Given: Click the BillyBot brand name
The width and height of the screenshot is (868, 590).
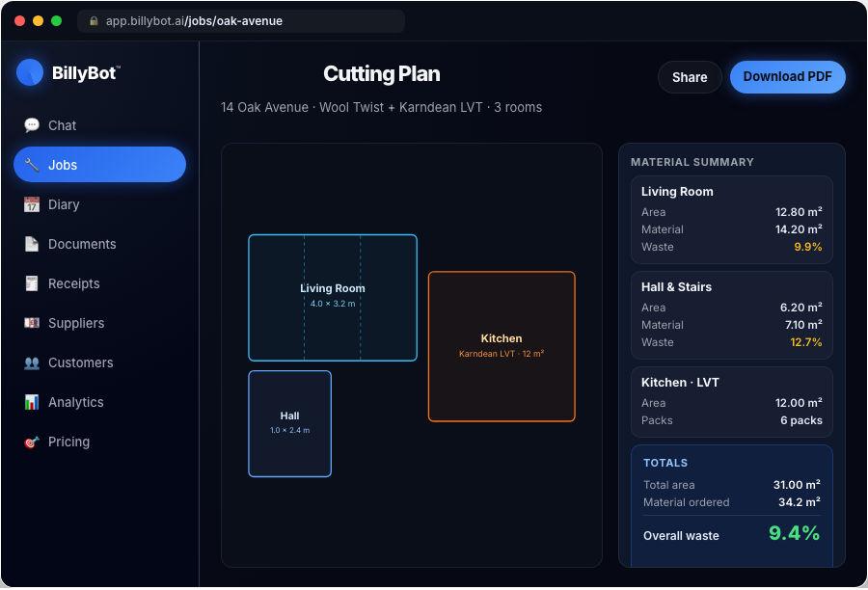Looking at the screenshot, I should [x=85, y=72].
